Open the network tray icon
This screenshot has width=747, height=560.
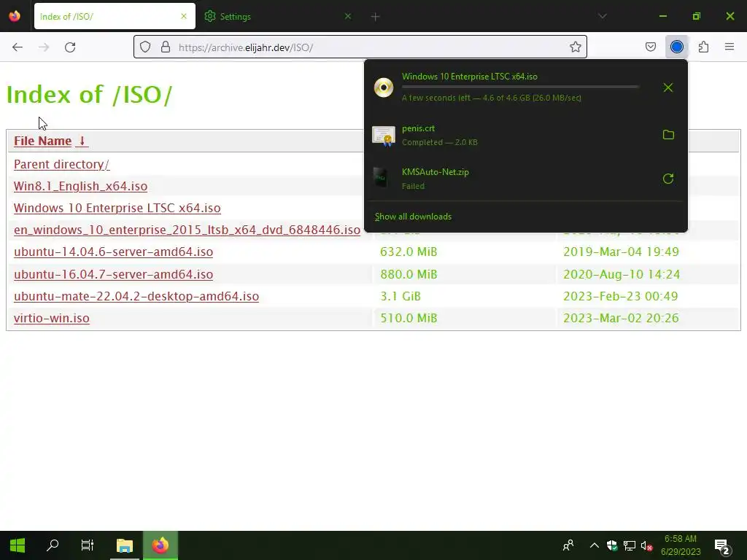(x=630, y=545)
